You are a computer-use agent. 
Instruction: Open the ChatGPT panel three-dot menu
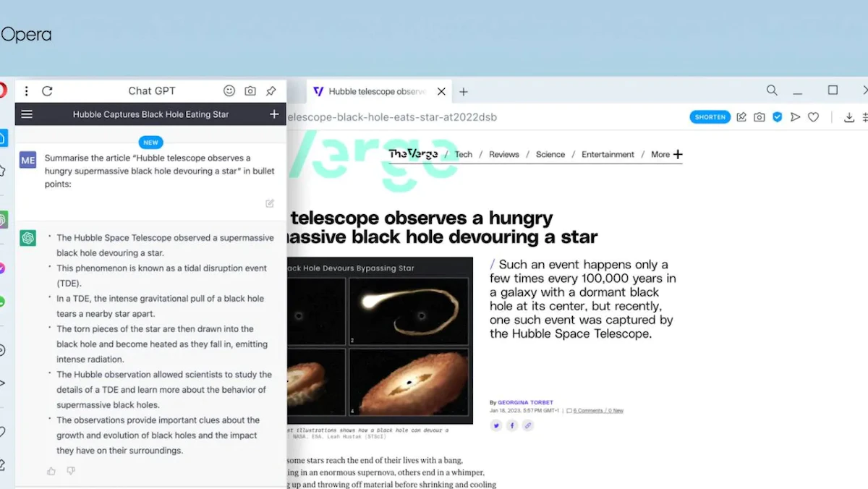pos(27,91)
